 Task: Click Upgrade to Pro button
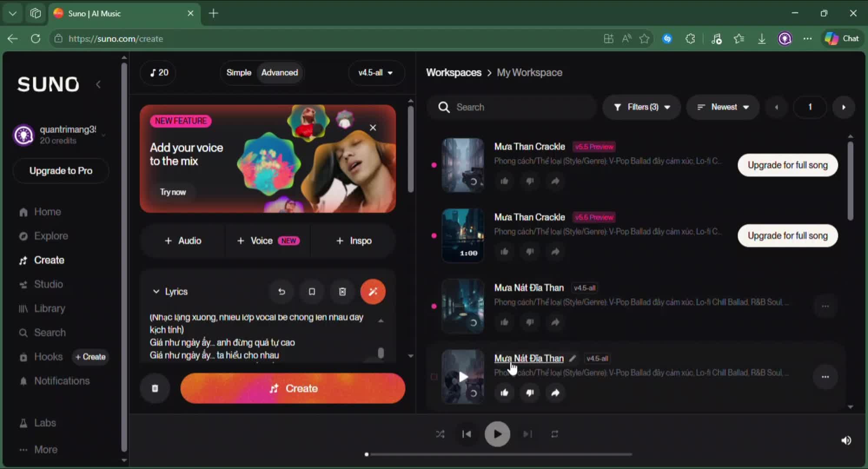[x=61, y=171]
